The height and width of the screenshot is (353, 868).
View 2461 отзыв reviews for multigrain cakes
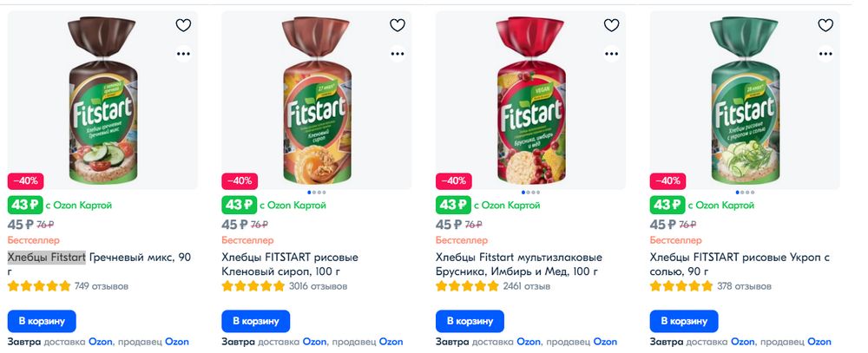pos(527,286)
